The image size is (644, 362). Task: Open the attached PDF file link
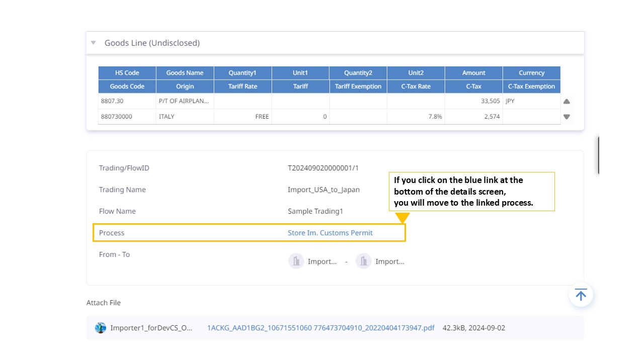(321, 328)
